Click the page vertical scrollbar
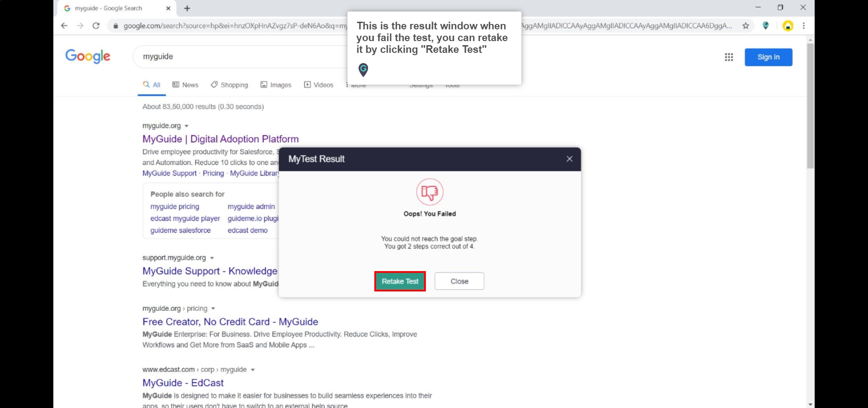868x408 pixels. [x=810, y=106]
